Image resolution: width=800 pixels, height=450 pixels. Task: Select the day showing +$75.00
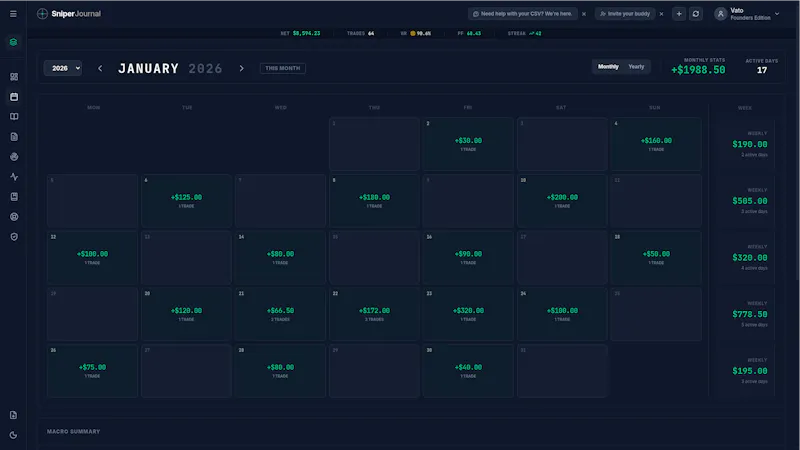[x=92, y=370]
